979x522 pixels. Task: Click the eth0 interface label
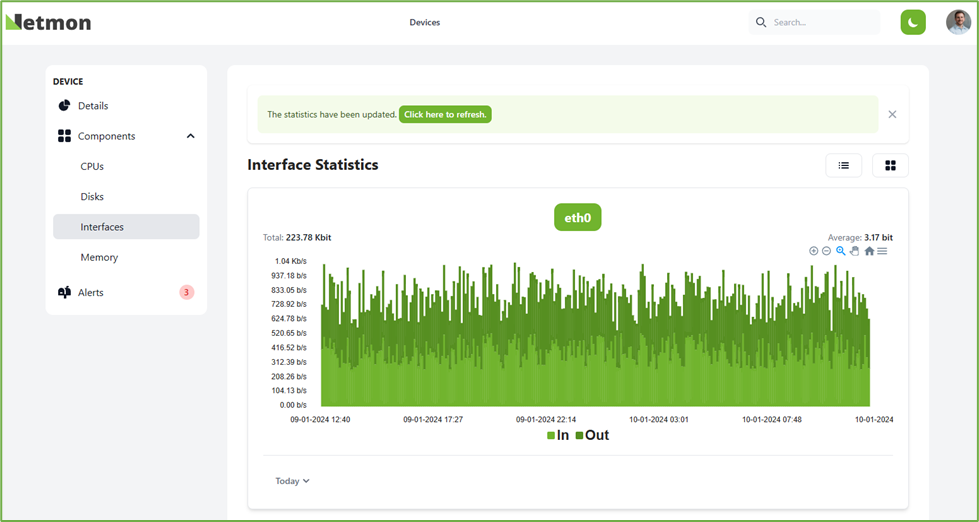pyautogui.click(x=578, y=217)
